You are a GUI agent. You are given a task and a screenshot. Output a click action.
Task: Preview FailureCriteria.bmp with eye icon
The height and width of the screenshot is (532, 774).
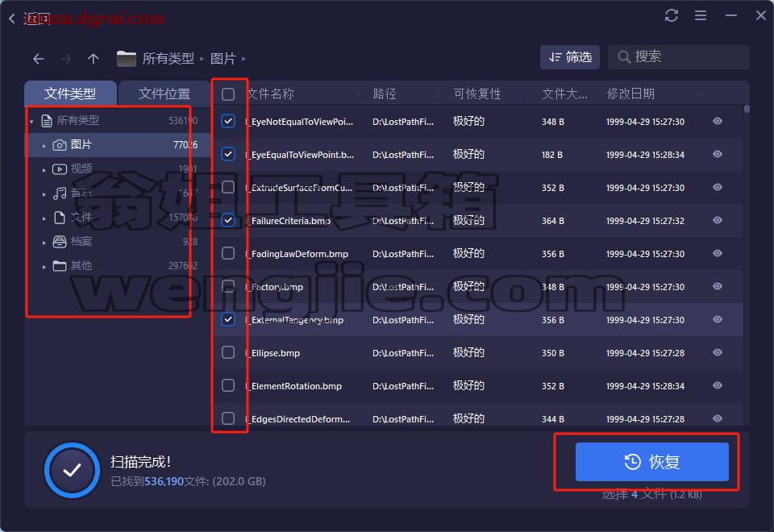click(718, 220)
